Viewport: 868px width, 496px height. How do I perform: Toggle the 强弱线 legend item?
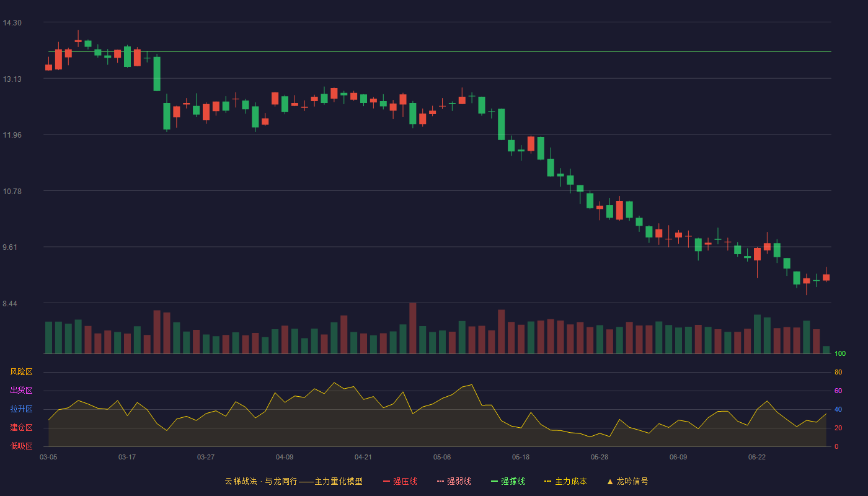pos(454,481)
